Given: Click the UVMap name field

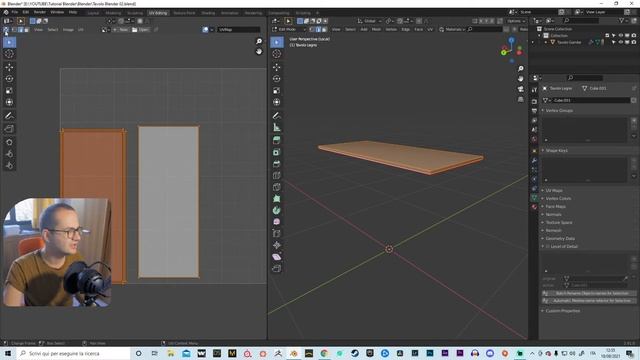Looking at the screenshot, I should point(239,30).
